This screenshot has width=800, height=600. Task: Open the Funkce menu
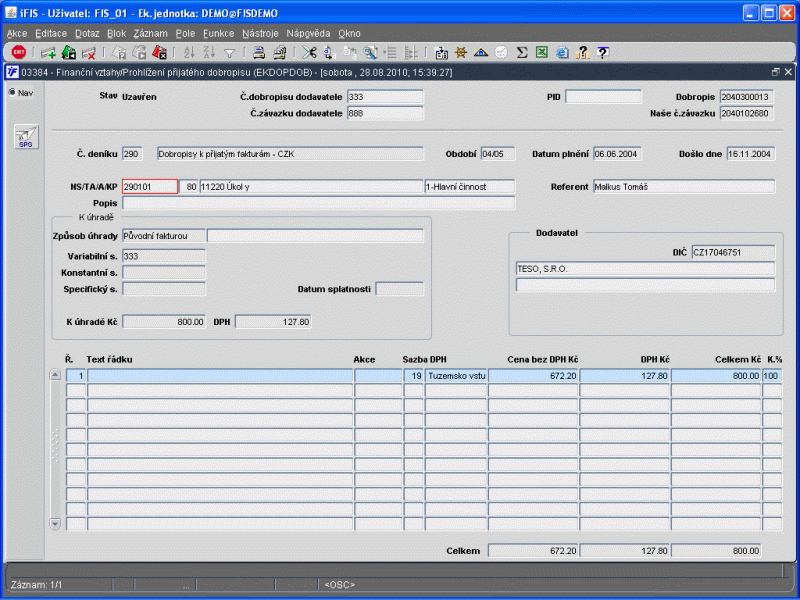tap(218, 34)
